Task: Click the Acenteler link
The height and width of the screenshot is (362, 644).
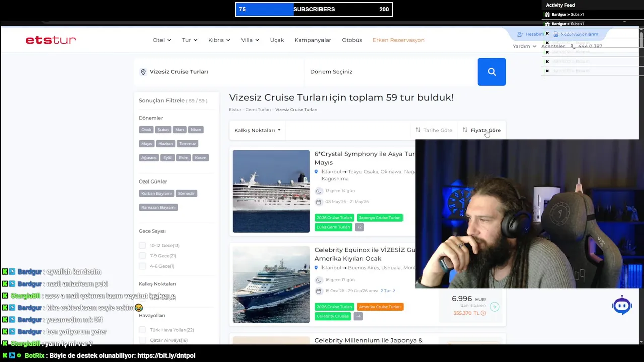Action: [x=553, y=46]
